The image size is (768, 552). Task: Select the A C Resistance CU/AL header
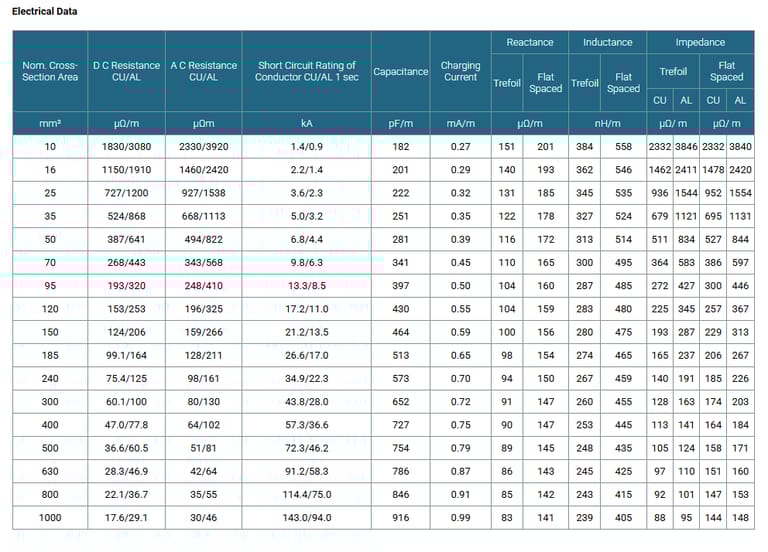point(203,71)
